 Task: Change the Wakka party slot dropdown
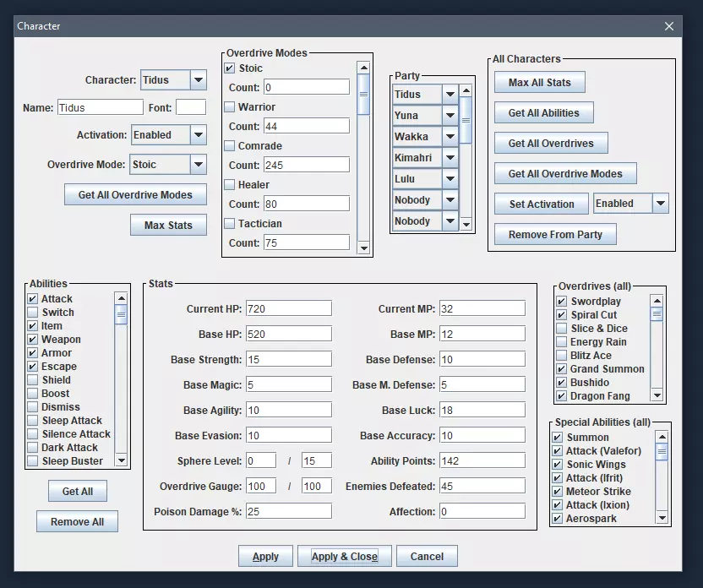point(450,137)
